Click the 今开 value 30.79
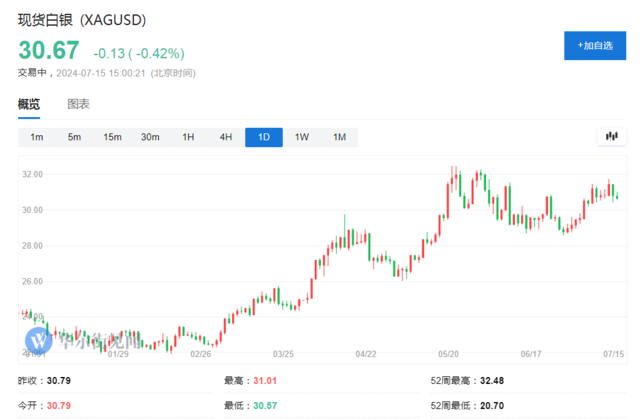This screenshot has height=419, width=640. [x=59, y=406]
